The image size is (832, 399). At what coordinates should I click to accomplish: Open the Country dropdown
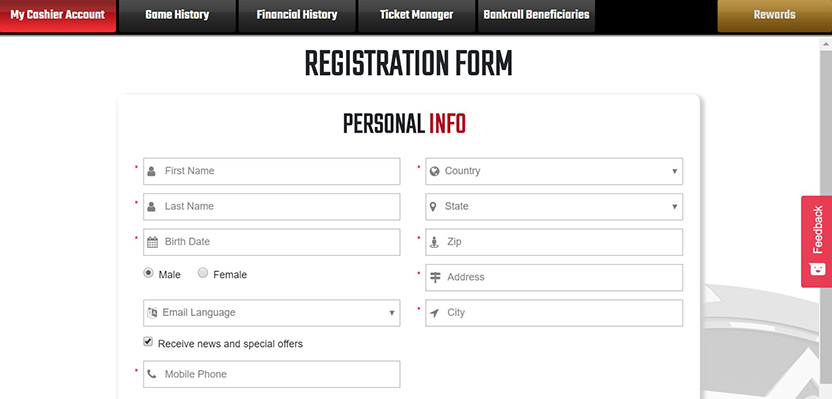pos(554,171)
